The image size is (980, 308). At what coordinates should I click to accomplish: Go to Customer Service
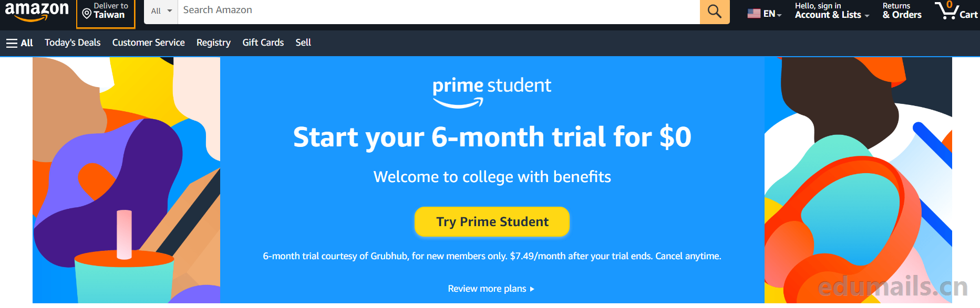(x=149, y=43)
